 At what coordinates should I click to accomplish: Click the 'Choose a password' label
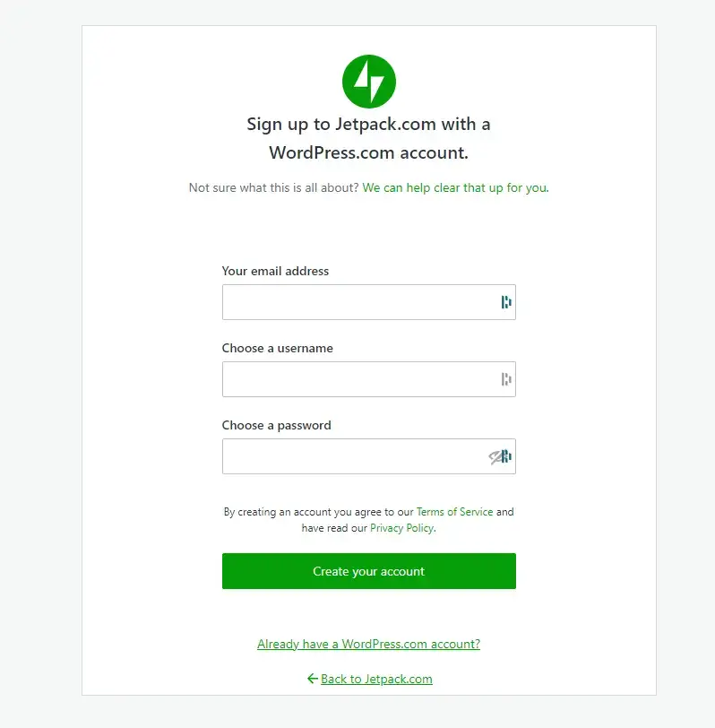coord(277,425)
